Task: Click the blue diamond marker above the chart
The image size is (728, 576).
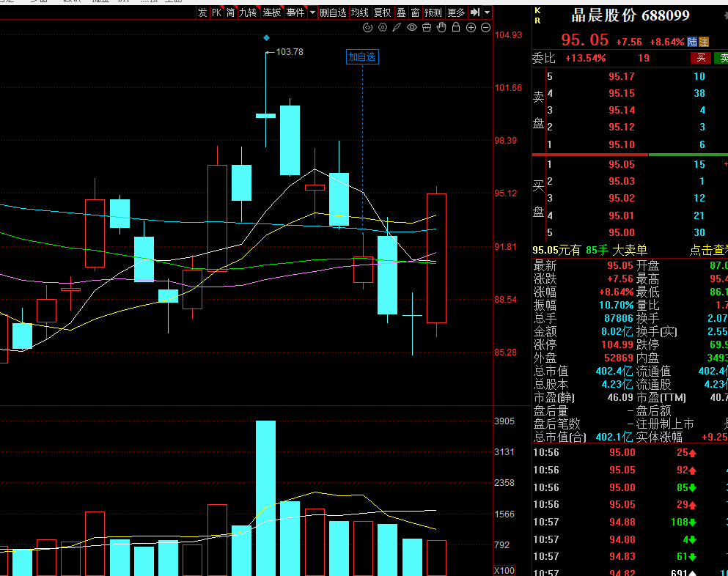Action: pos(266,37)
